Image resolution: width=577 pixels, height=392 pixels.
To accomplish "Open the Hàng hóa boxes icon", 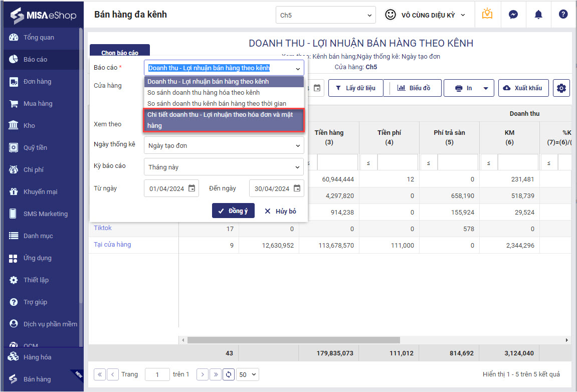I will 13,357.
